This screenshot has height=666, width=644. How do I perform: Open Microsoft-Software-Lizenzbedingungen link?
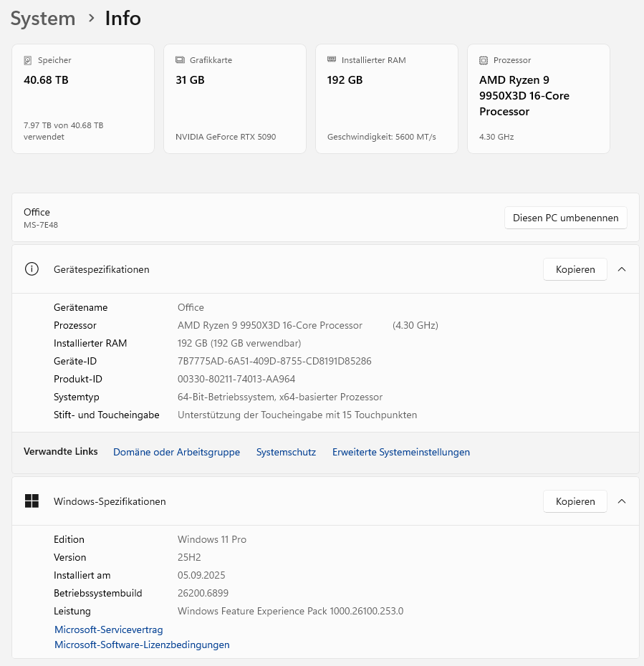click(142, 645)
